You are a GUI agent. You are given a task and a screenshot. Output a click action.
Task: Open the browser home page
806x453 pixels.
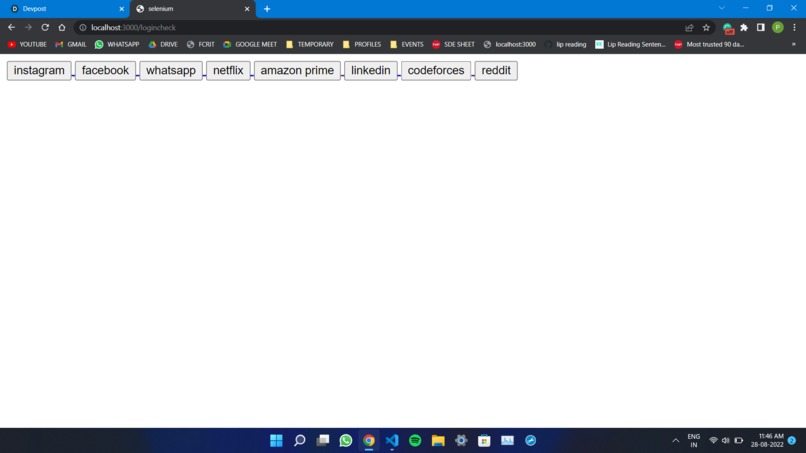62,27
